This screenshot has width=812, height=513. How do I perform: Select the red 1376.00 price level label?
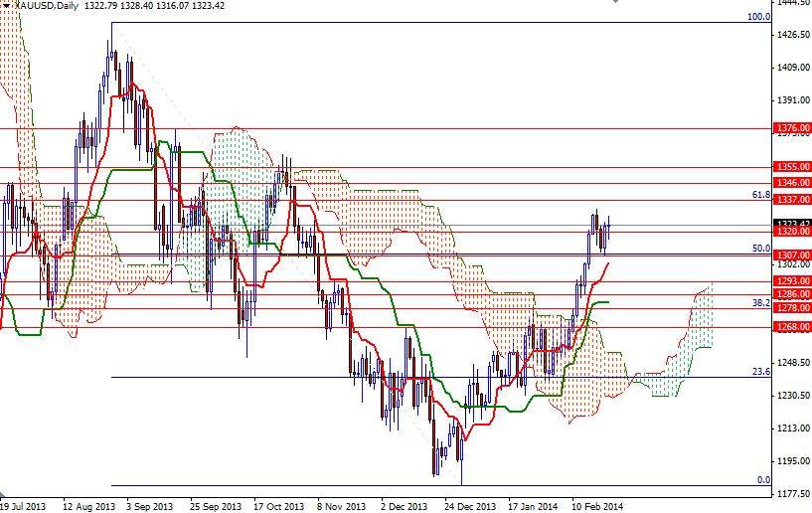[x=792, y=127]
